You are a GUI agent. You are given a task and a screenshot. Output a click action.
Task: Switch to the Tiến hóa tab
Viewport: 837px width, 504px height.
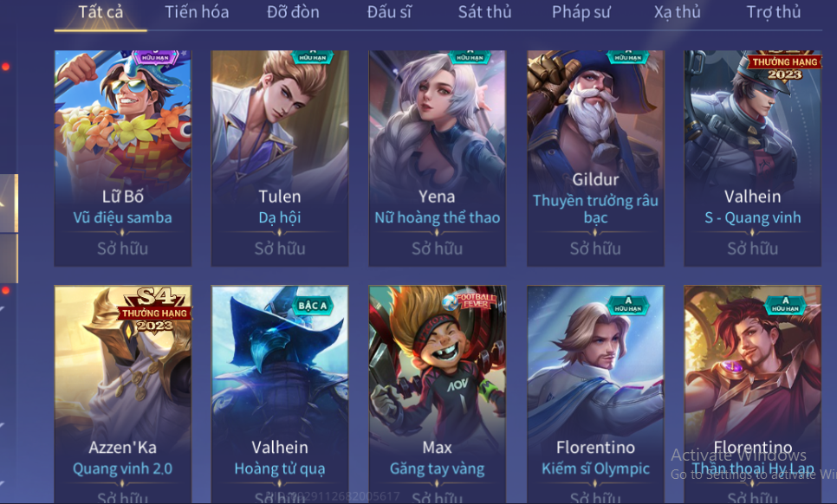pyautogui.click(x=197, y=12)
